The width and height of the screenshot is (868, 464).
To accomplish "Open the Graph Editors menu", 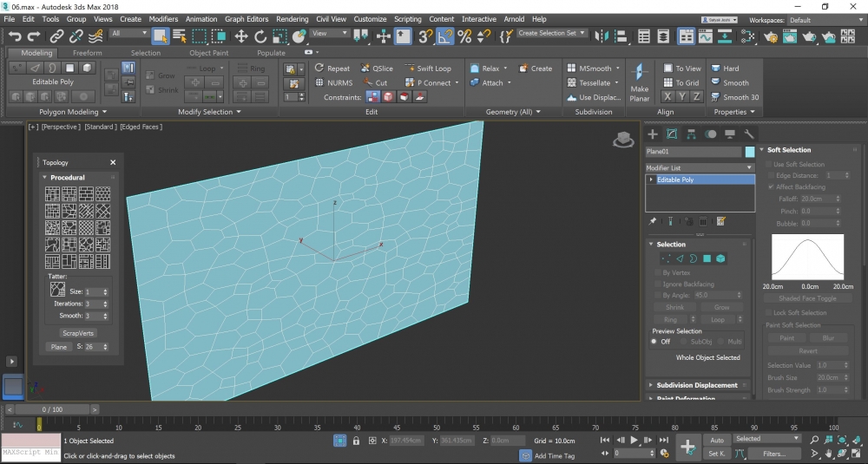I will coord(247,19).
